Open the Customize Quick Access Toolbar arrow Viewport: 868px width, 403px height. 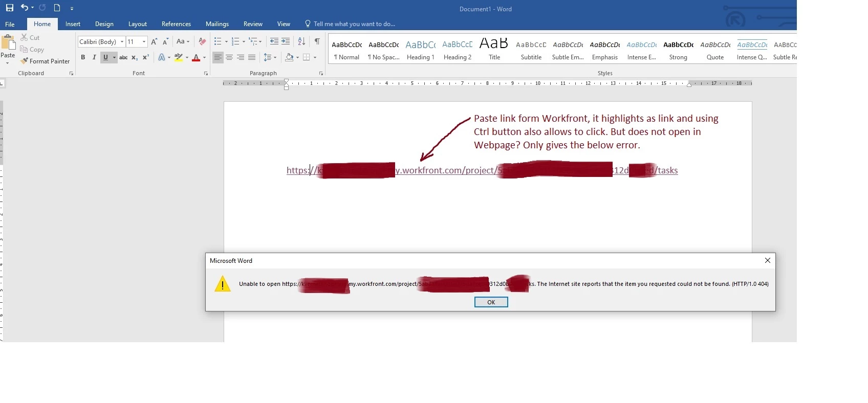[x=72, y=8]
